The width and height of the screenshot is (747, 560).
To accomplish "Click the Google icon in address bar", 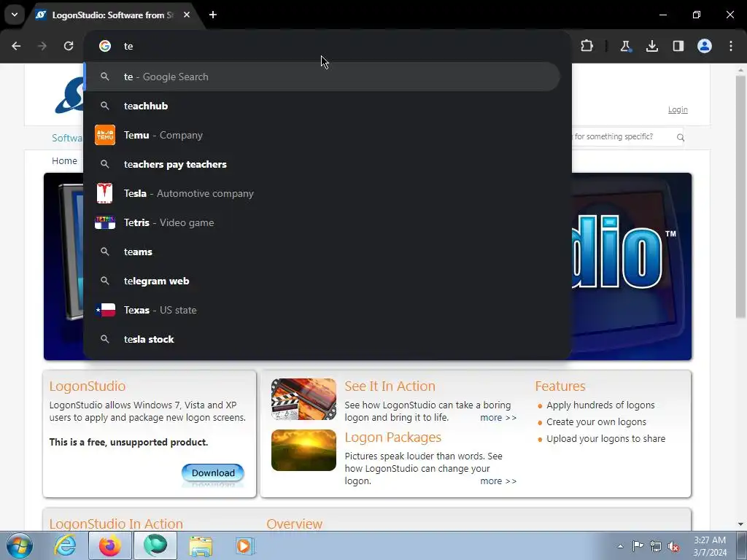I will 105,46.
